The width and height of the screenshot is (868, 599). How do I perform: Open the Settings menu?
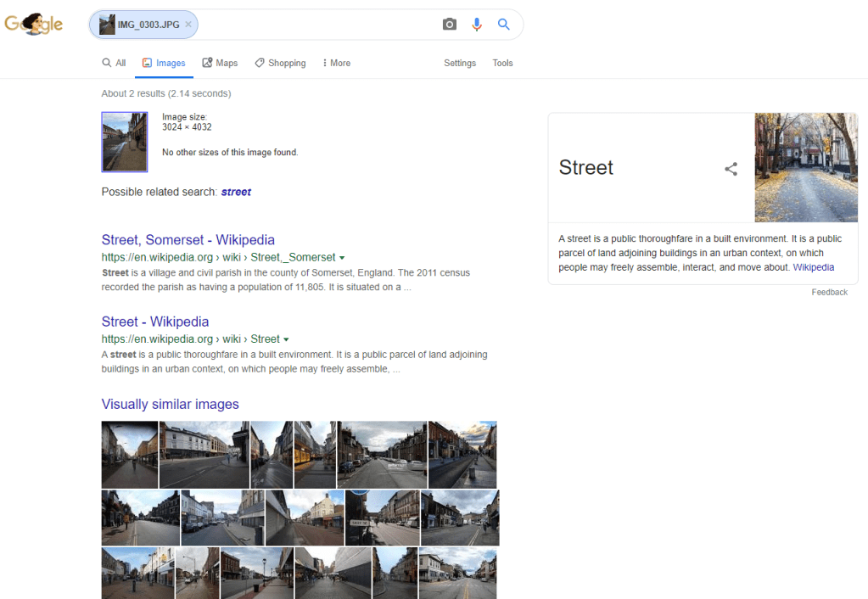point(460,63)
